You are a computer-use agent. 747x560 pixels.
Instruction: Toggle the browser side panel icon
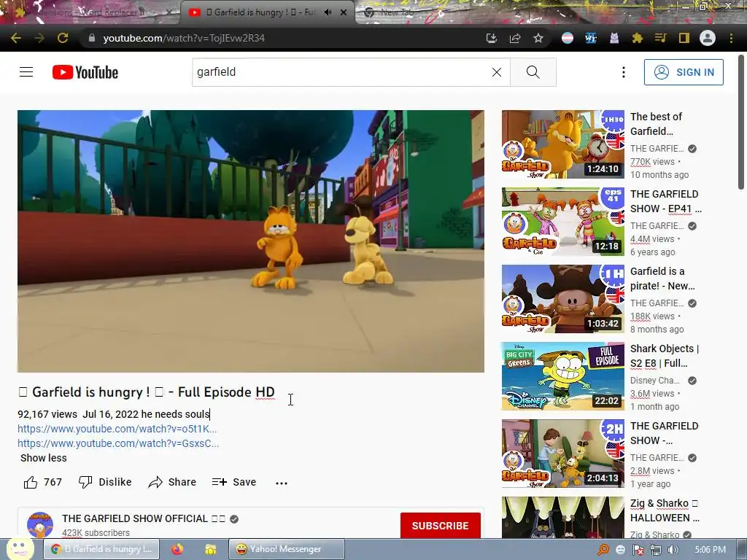pos(684,38)
